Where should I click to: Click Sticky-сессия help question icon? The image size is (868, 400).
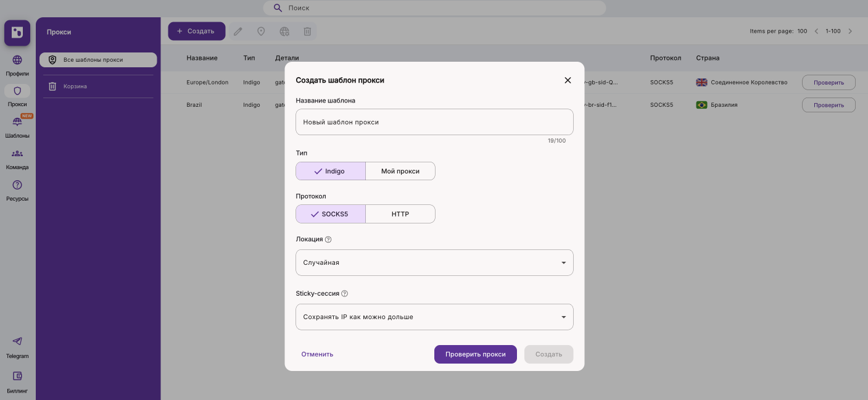pos(345,294)
